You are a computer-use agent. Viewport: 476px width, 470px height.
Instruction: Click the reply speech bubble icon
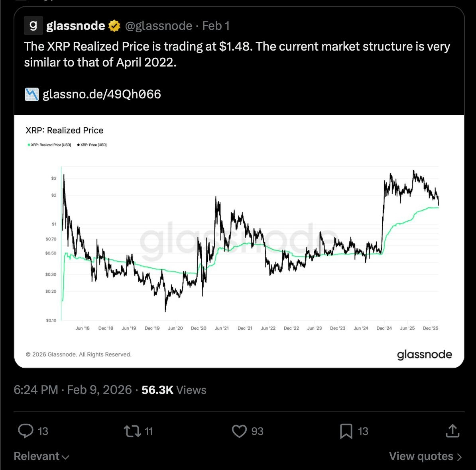pos(26,431)
